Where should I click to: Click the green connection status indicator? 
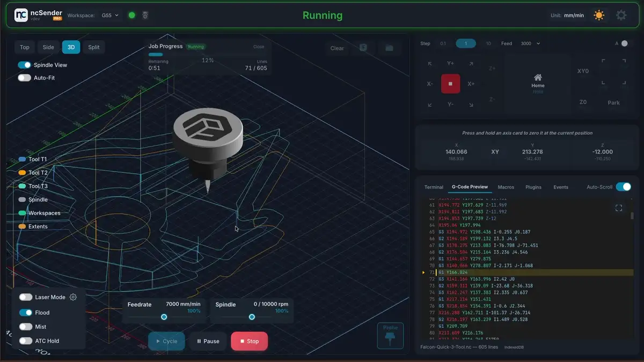[x=131, y=16]
